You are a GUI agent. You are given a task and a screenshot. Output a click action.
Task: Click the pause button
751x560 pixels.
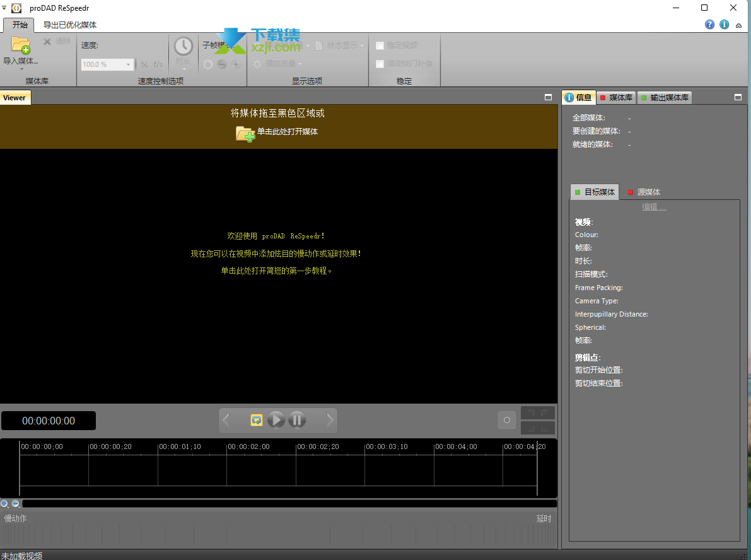[297, 420]
